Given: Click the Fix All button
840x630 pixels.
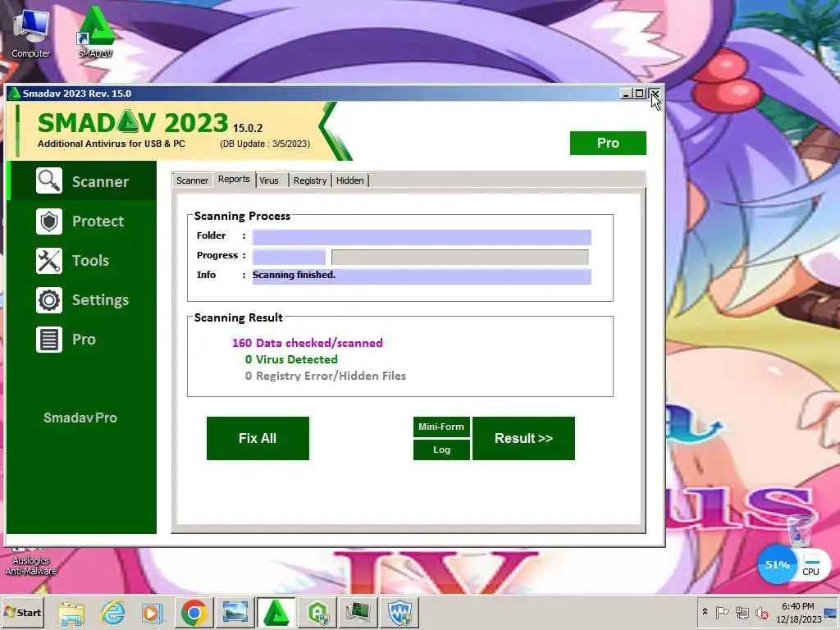Looking at the screenshot, I should point(258,438).
